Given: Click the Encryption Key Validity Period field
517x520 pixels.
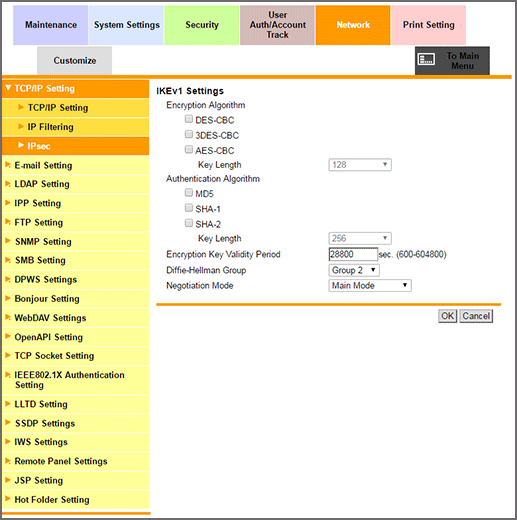Looking at the screenshot, I should tap(353, 254).
